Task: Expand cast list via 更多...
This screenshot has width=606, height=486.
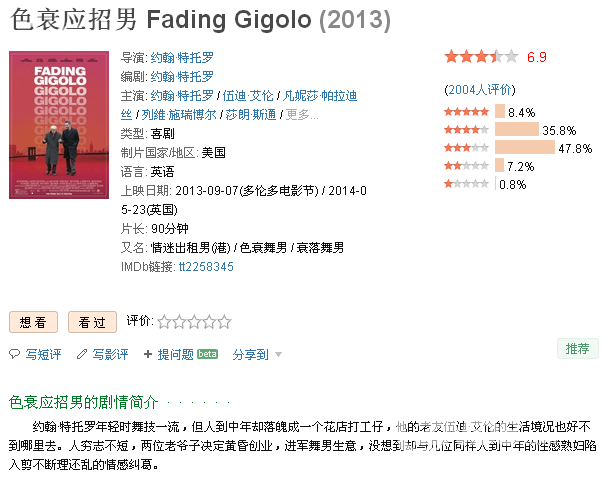Action: [x=302, y=115]
